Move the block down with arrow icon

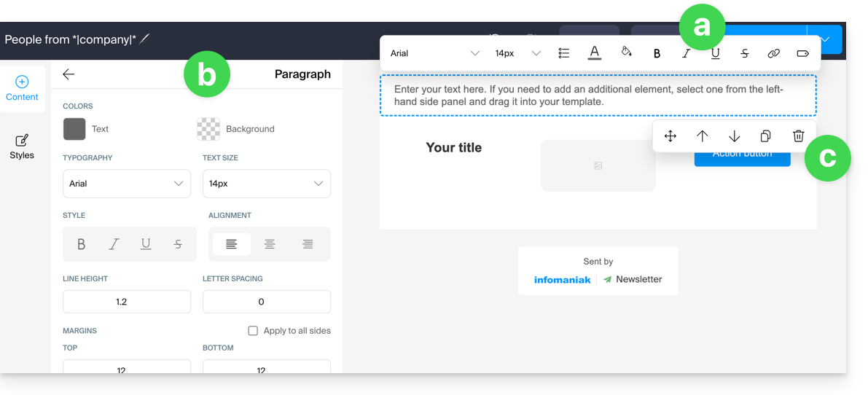(734, 136)
